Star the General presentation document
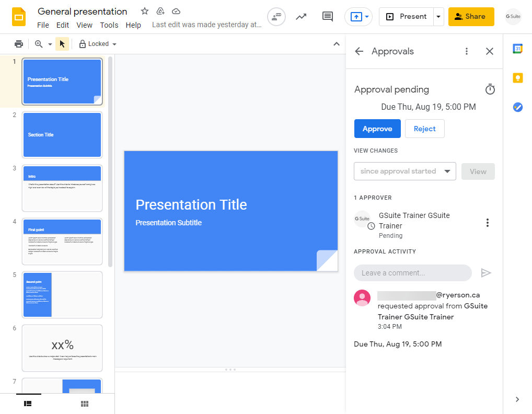The image size is (532, 414). pyautogui.click(x=145, y=11)
